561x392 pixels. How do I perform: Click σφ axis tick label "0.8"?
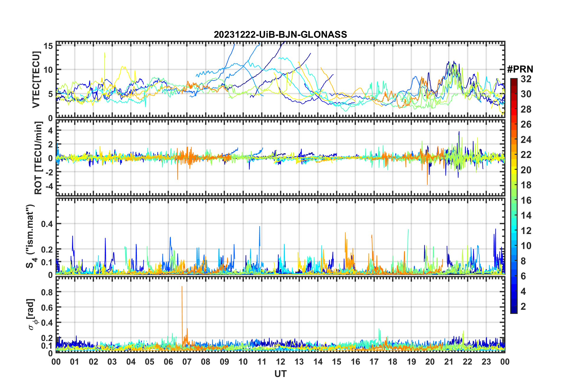click(x=47, y=292)
